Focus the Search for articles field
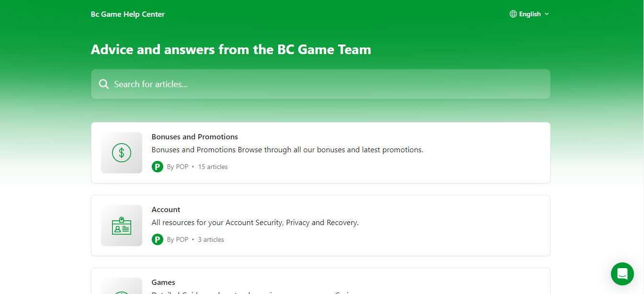Screen dimensions: 644x294 pos(321,84)
